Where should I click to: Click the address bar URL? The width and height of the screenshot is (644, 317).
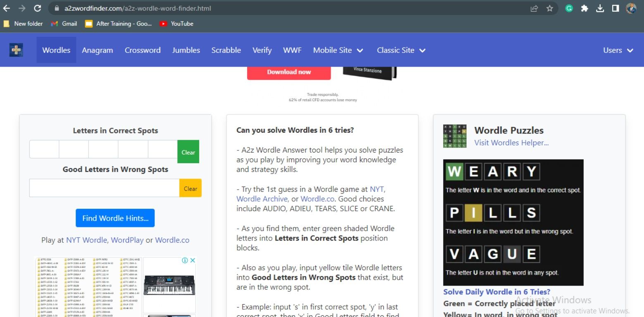pos(138,8)
